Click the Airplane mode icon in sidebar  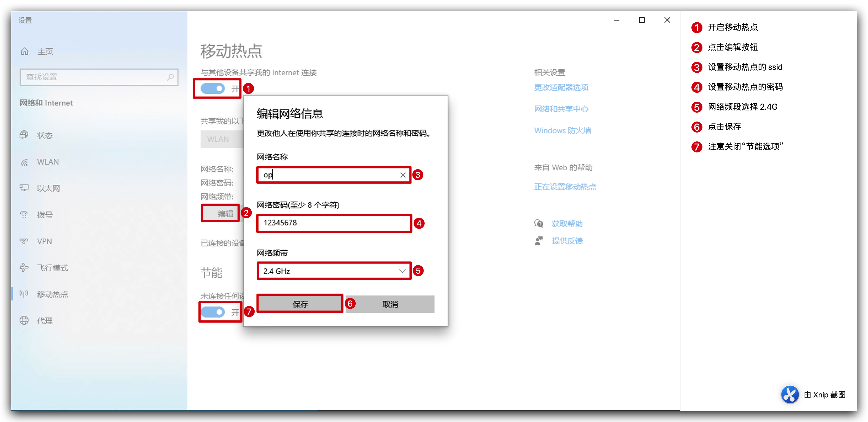24,268
